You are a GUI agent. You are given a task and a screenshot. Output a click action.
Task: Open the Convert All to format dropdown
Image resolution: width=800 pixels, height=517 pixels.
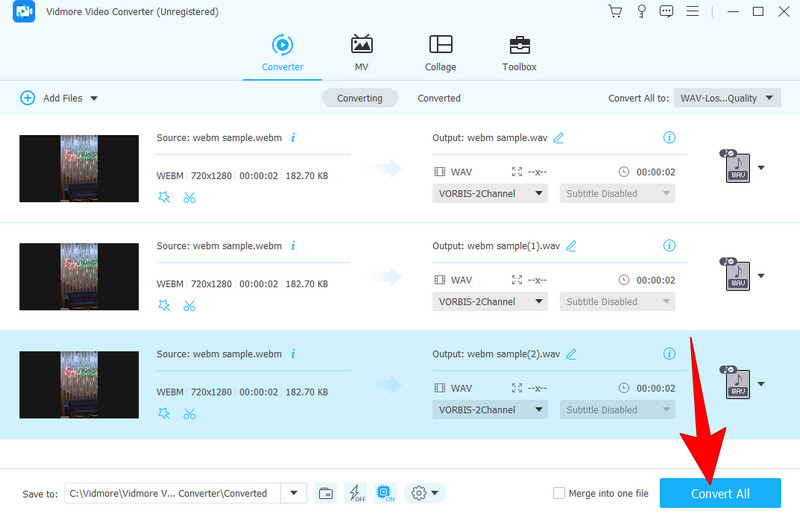(727, 98)
